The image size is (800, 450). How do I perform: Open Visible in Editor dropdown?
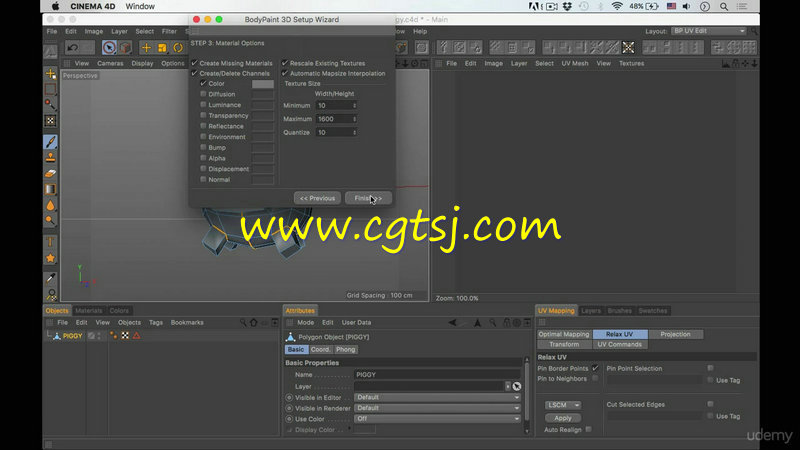(437, 397)
